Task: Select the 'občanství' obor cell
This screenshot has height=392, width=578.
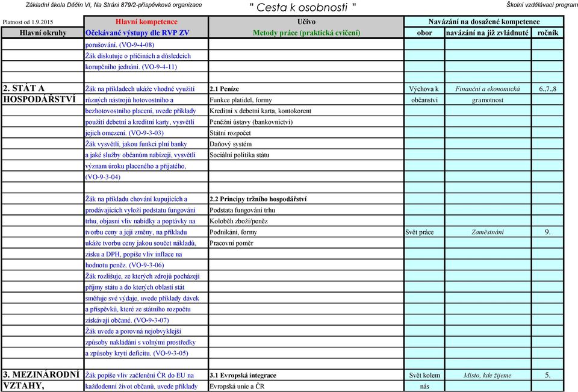Action: point(424,99)
